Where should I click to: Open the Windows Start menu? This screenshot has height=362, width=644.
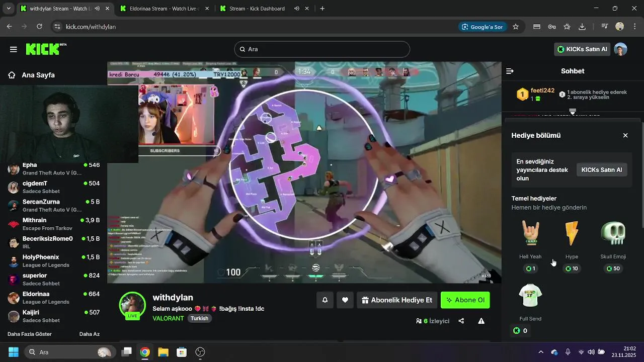tap(13, 352)
